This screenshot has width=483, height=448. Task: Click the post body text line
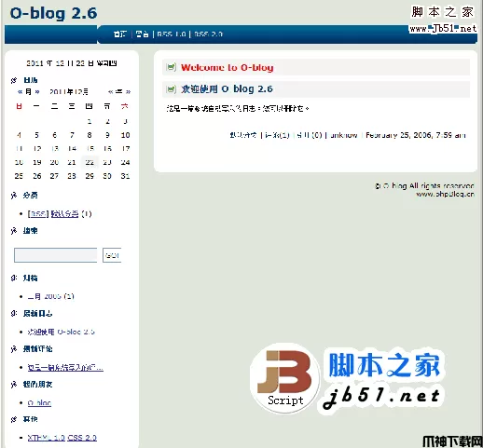(238, 109)
